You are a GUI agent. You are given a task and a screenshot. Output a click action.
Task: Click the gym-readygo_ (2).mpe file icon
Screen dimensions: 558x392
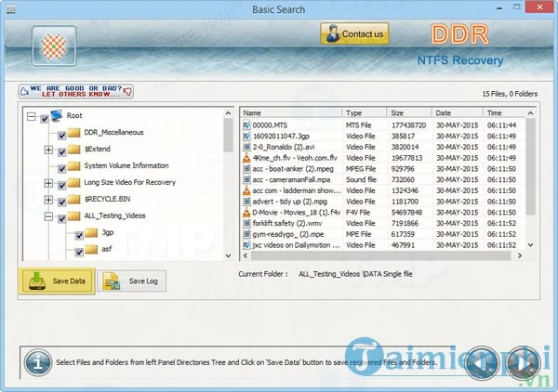tap(246, 234)
